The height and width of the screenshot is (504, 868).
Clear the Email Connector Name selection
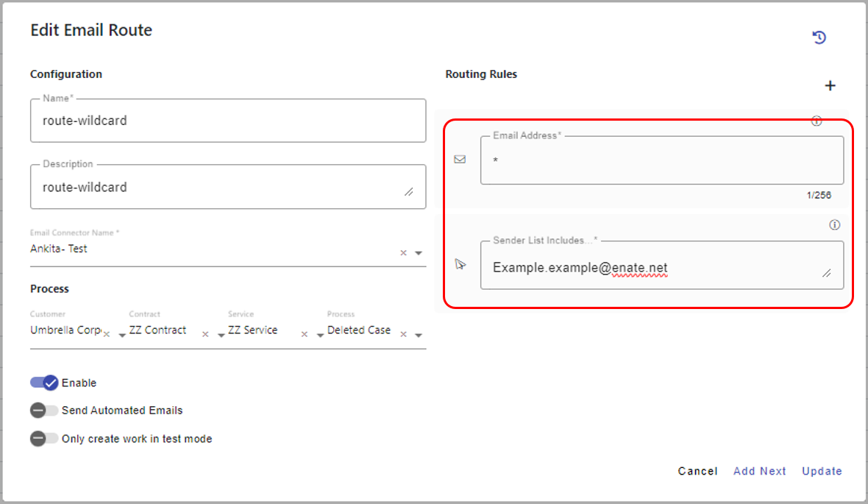[403, 253]
